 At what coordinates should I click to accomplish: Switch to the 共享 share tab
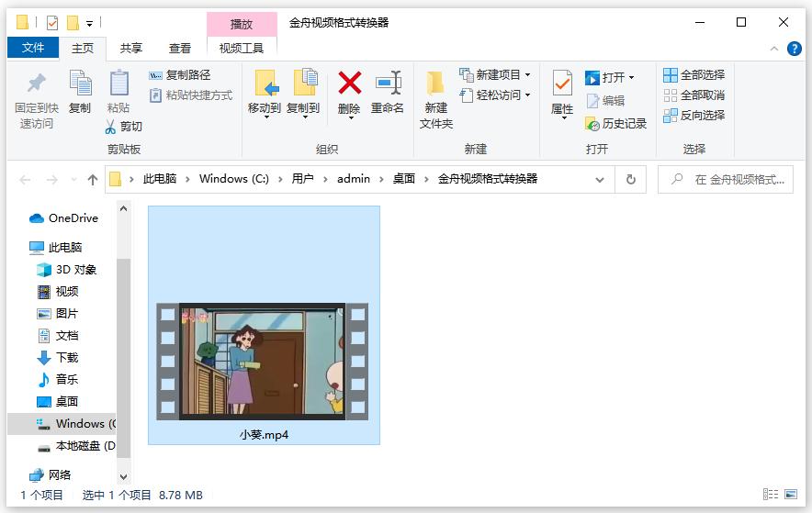tap(131, 48)
